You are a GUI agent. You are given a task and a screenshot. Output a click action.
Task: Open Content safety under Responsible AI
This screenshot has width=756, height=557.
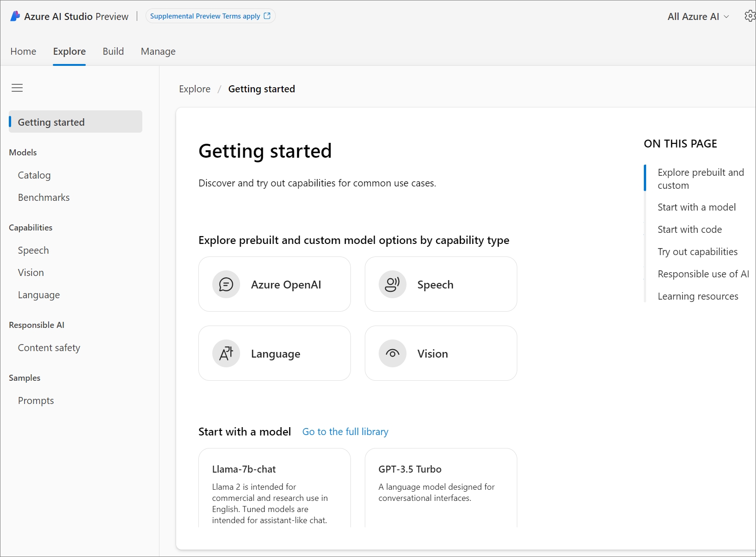pyautogui.click(x=49, y=348)
